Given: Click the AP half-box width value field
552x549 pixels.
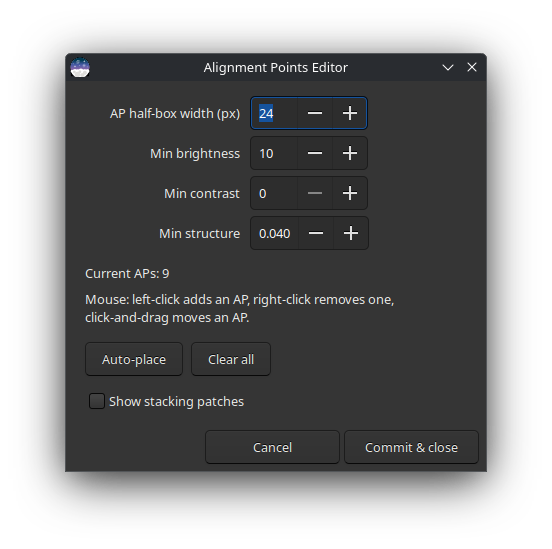Looking at the screenshot, I should pyautogui.click(x=274, y=113).
